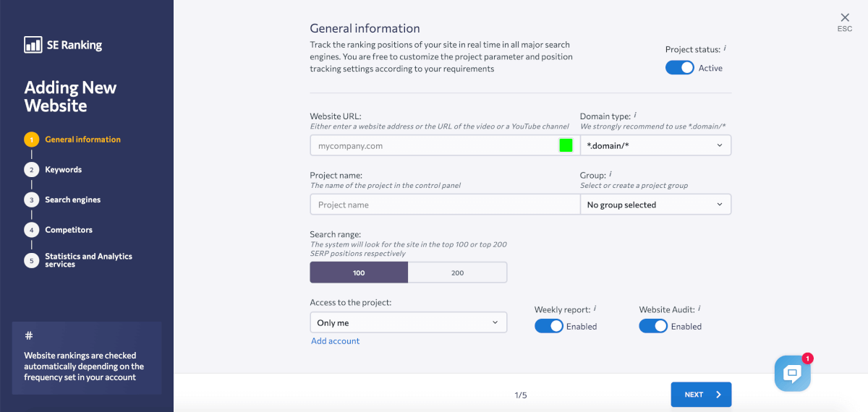Expand the No group selected dropdown
868x412 pixels.
click(655, 205)
